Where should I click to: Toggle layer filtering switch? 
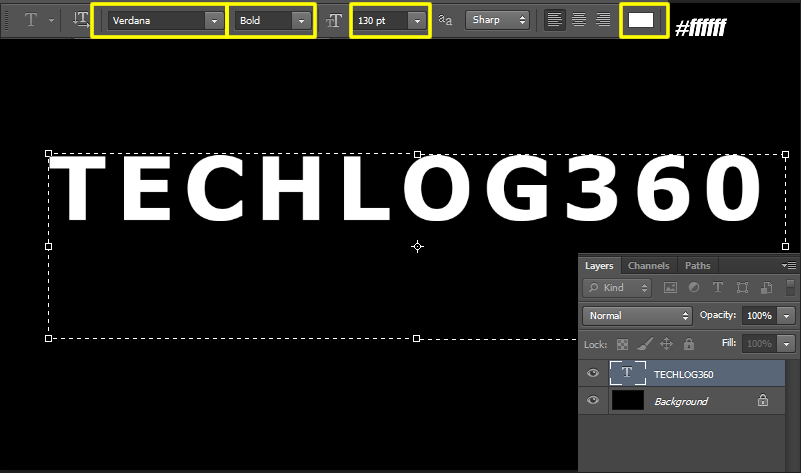(x=790, y=288)
